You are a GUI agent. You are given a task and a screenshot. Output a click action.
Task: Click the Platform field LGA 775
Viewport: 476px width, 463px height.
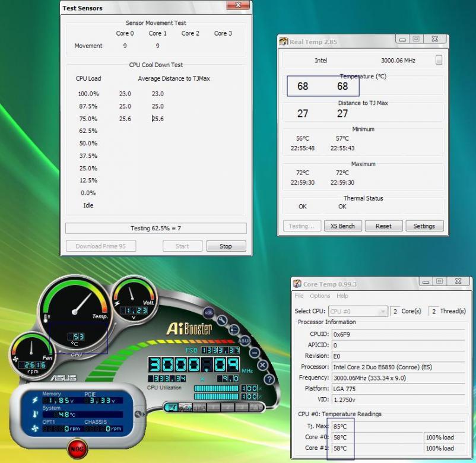point(399,389)
